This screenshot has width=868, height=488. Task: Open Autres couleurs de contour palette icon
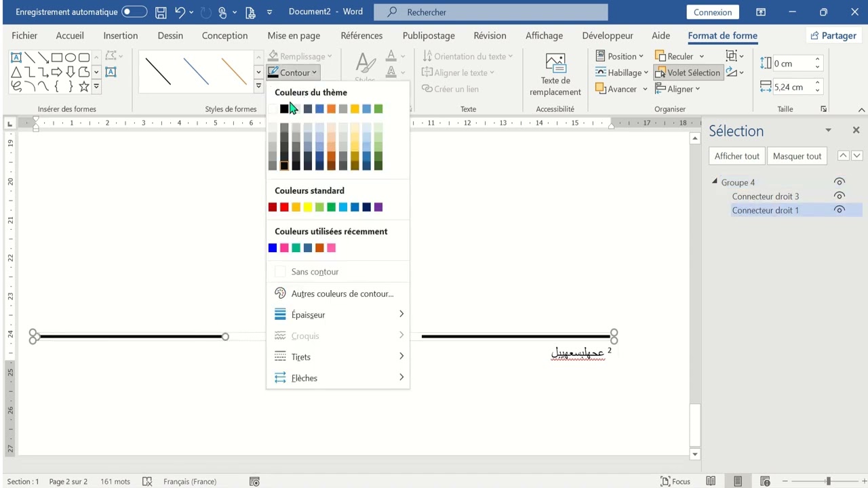pos(280,293)
